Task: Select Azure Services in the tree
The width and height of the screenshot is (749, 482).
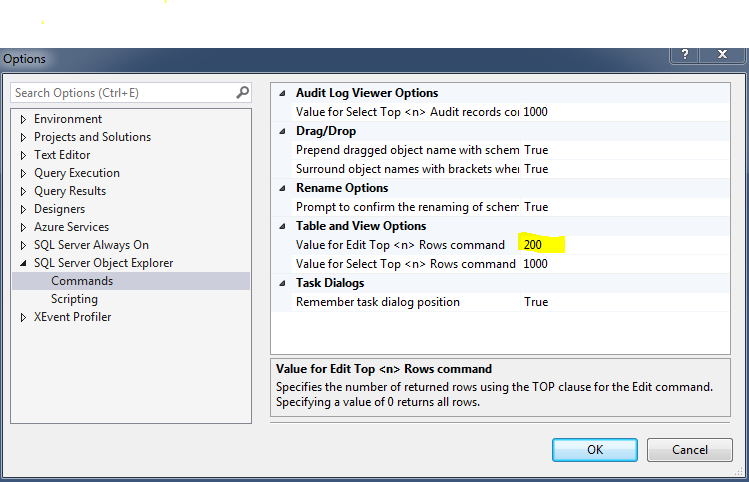Action: 71,227
